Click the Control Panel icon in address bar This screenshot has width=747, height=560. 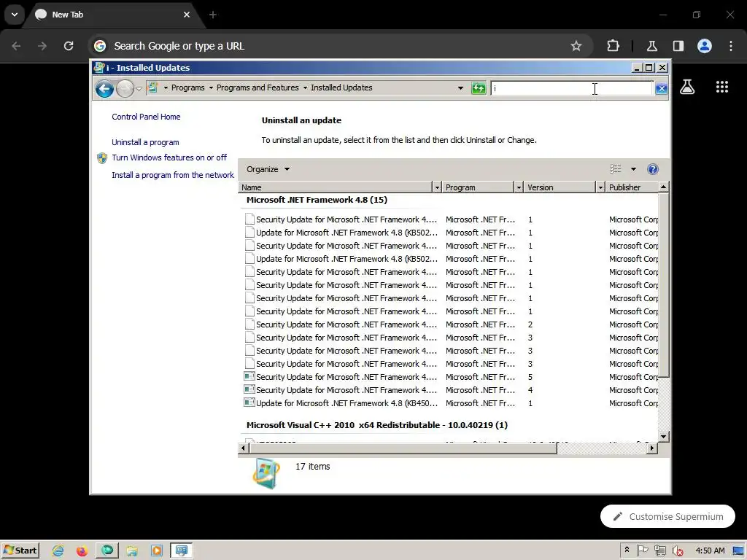(153, 87)
